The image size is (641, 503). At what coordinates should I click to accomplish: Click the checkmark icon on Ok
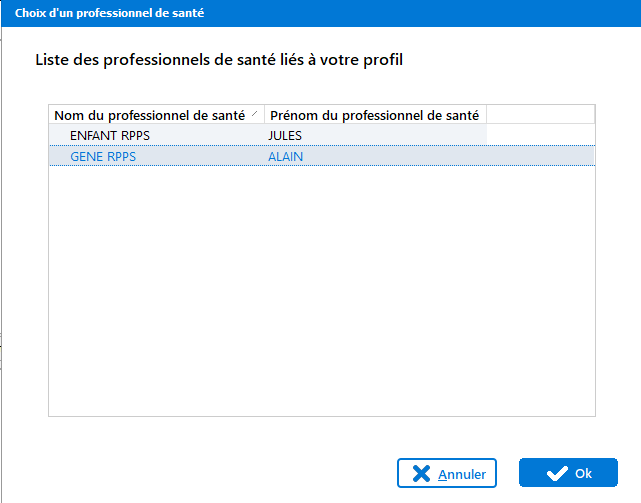557,473
